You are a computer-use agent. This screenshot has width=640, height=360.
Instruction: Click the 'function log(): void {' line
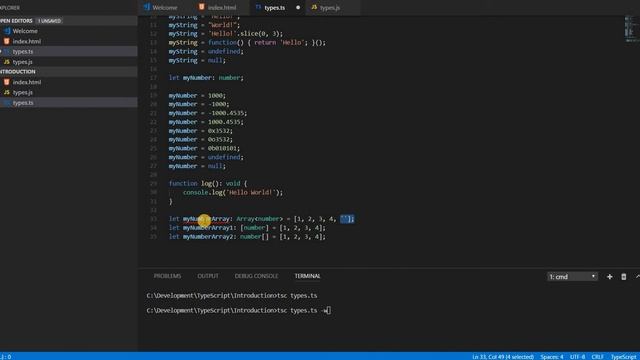(x=208, y=184)
